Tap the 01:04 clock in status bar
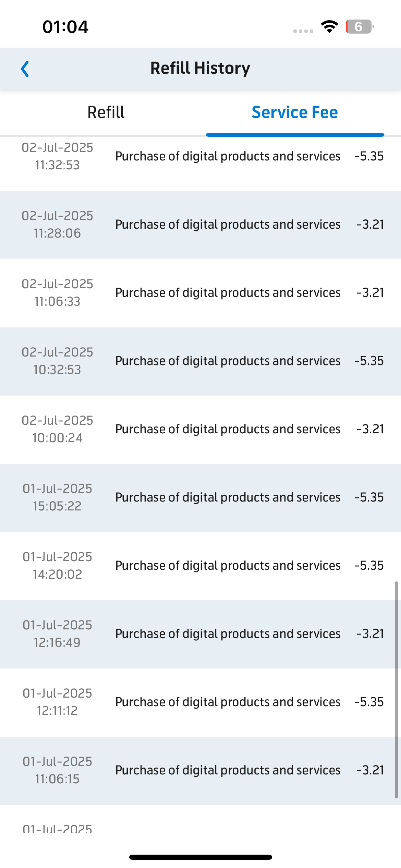This screenshot has width=401, height=868. tap(65, 27)
